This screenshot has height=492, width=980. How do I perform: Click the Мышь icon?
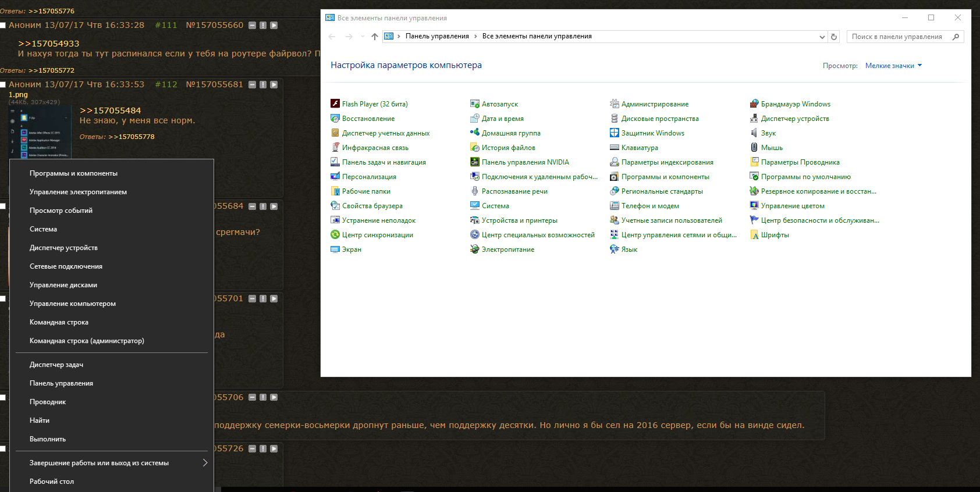[754, 148]
